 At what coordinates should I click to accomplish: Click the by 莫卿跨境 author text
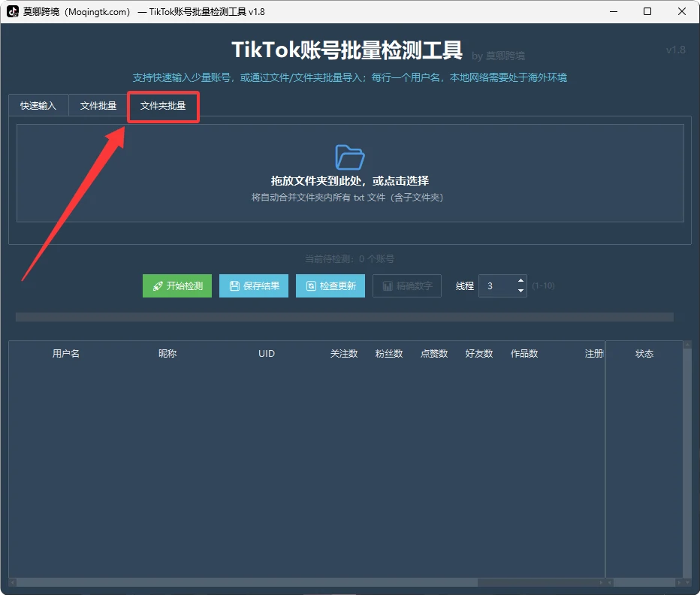(x=498, y=56)
